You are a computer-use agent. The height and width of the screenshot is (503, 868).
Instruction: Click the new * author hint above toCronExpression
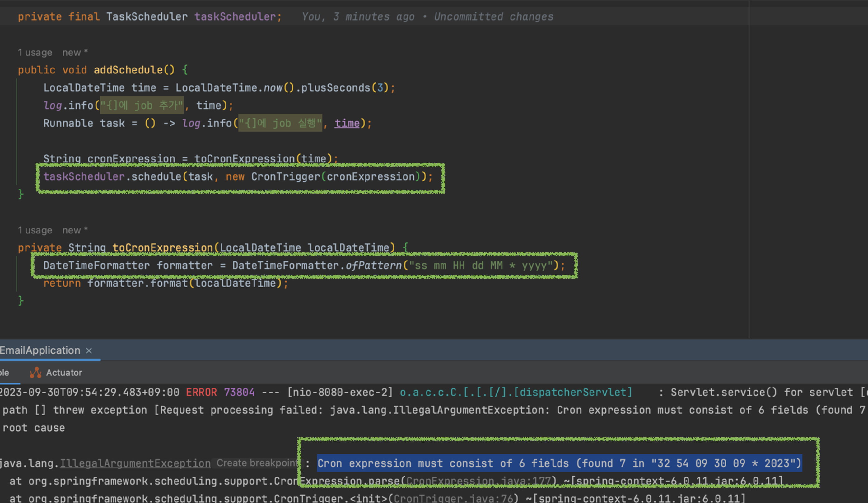pos(75,230)
